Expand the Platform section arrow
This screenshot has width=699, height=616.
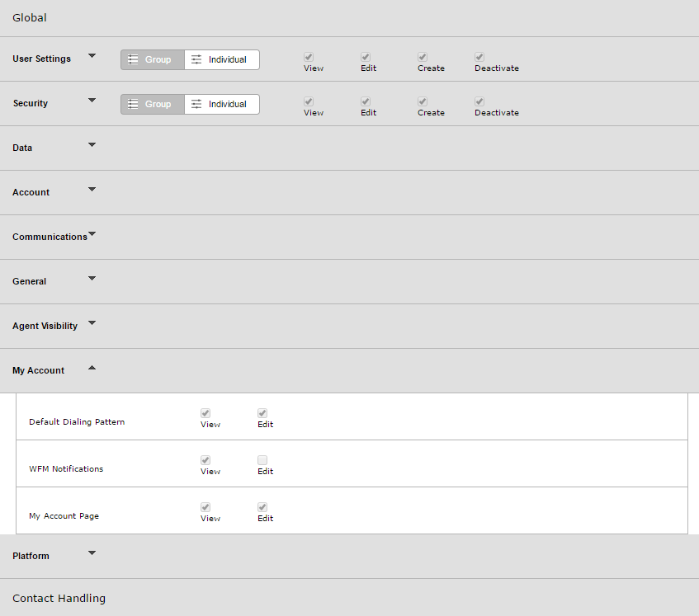pyautogui.click(x=92, y=553)
